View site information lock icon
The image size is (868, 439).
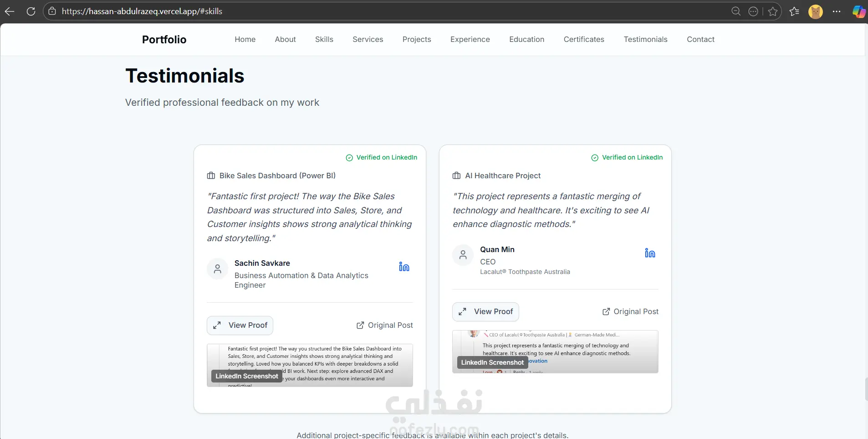pyautogui.click(x=52, y=11)
